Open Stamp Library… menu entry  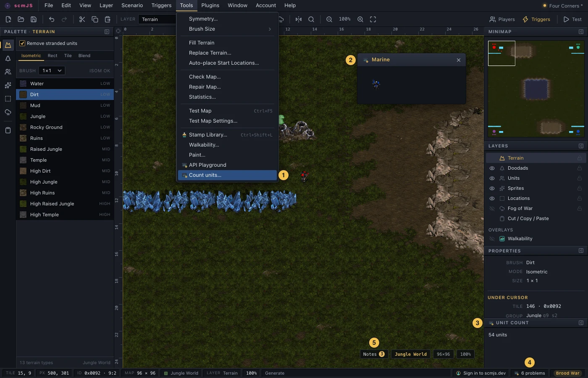coord(227,135)
